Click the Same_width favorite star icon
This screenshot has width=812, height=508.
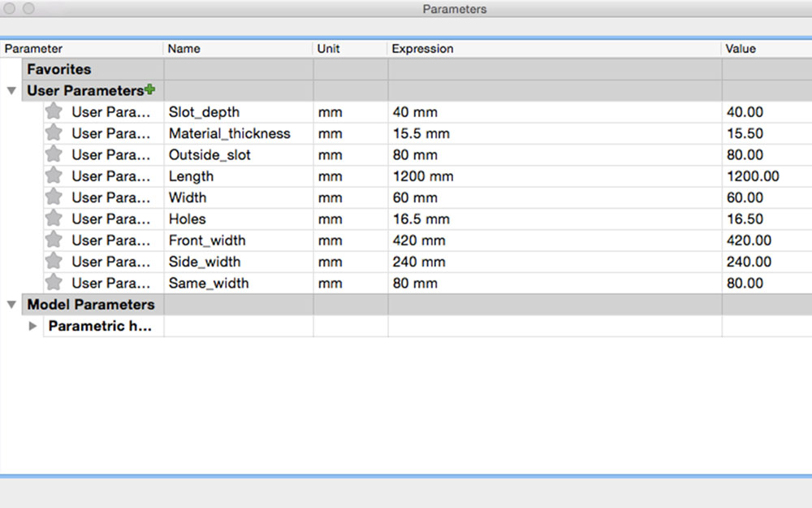coord(54,283)
